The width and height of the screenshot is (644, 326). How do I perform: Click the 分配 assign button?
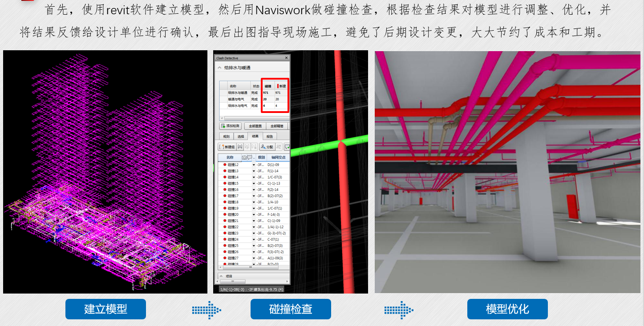267,146
